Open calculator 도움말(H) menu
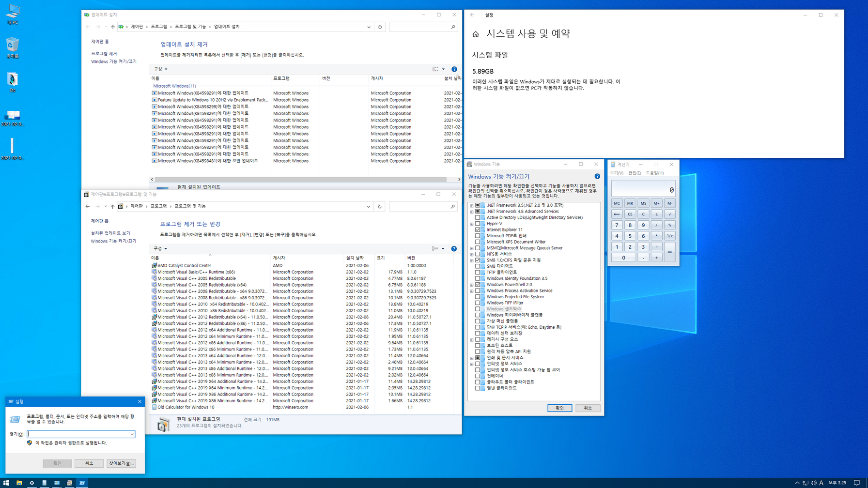The width and height of the screenshot is (868, 488). [x=655, y=173]
